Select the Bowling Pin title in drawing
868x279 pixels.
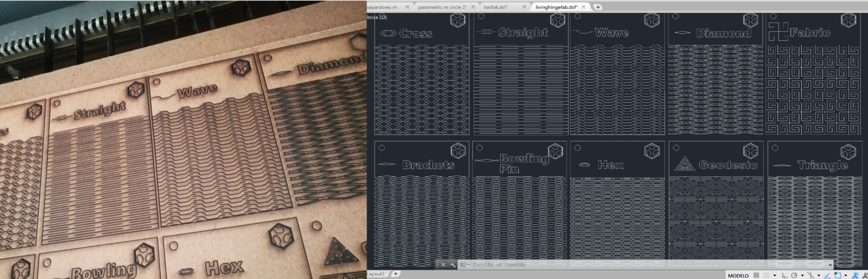(524, 163)
